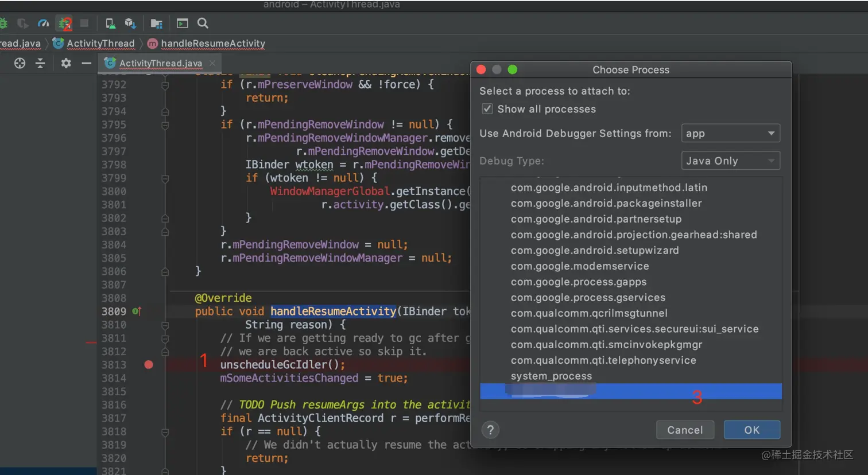Viewport: 868px width, 475px height.
Task: Collapse the fold marker at line 3803
Action: tap(165, 232)
